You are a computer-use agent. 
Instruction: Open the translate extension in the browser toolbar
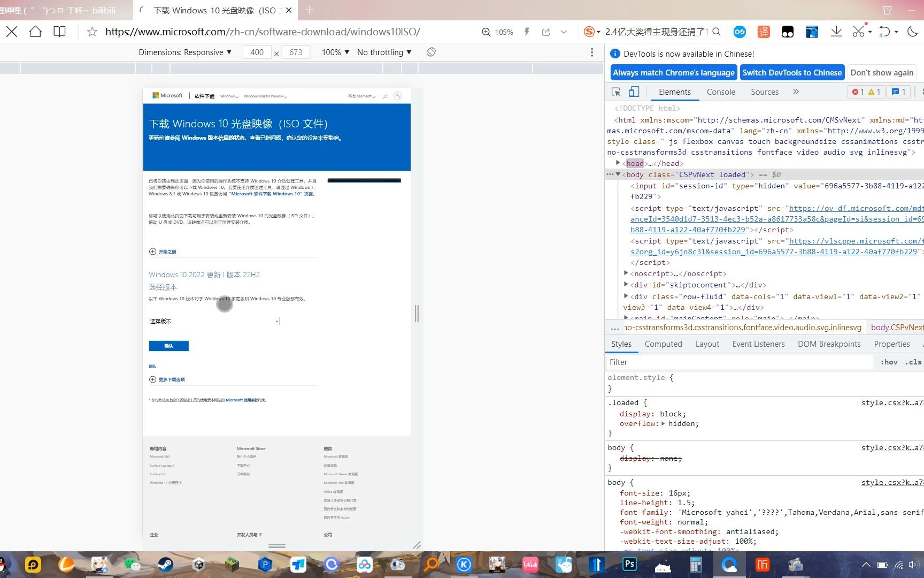pyautogui.click(x=763, y=32)
